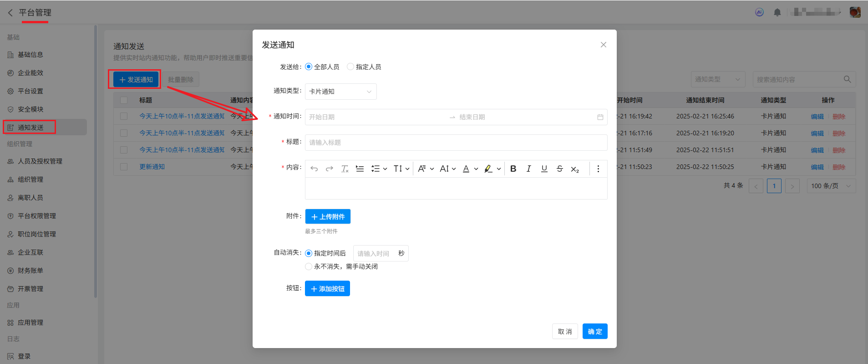Open 人员及授权管理 in sidebar
The width and height of the screenshot is (868, 364).
40,161
